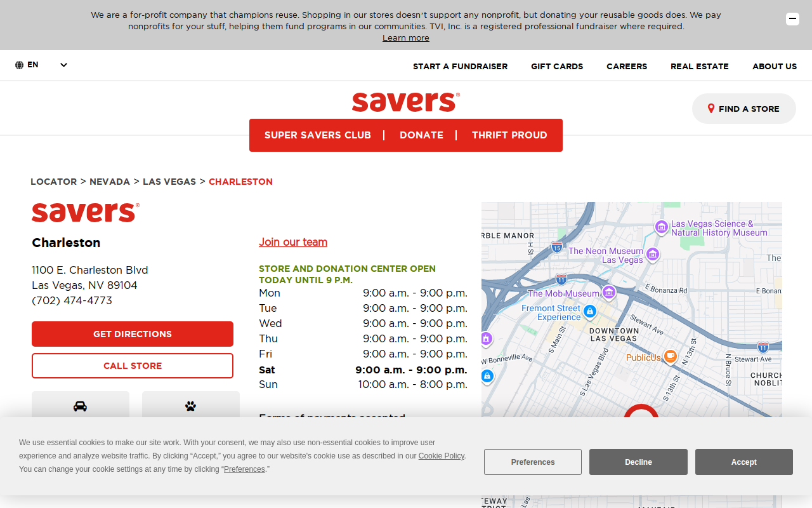Click the Wed hours row
Screen dimensions: 812x508
click(363, 324)
